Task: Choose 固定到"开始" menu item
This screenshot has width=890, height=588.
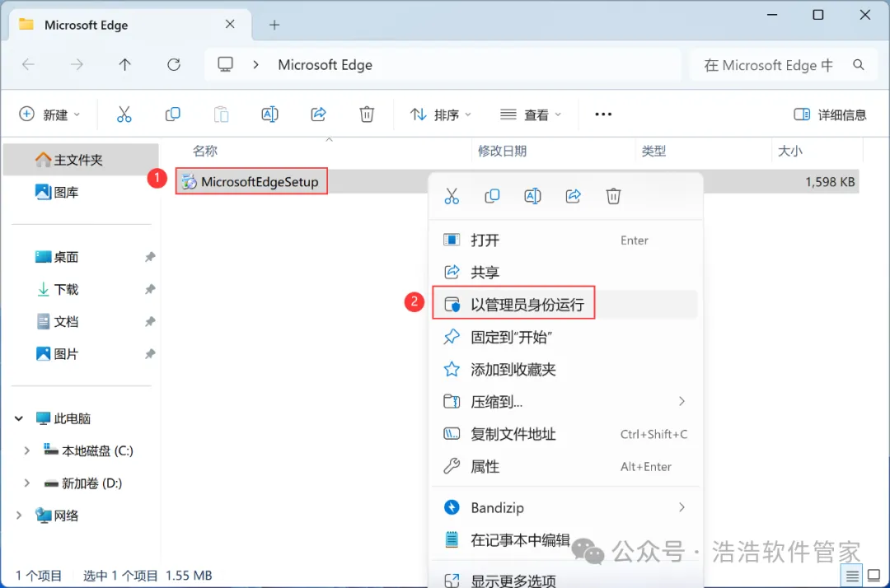Action: point(565,337)
